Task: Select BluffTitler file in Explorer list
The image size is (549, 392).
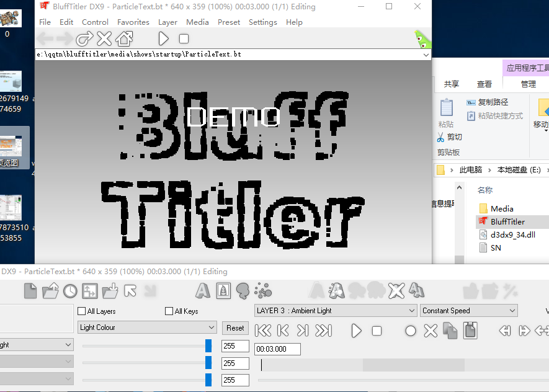Action: tap(507, 221)
